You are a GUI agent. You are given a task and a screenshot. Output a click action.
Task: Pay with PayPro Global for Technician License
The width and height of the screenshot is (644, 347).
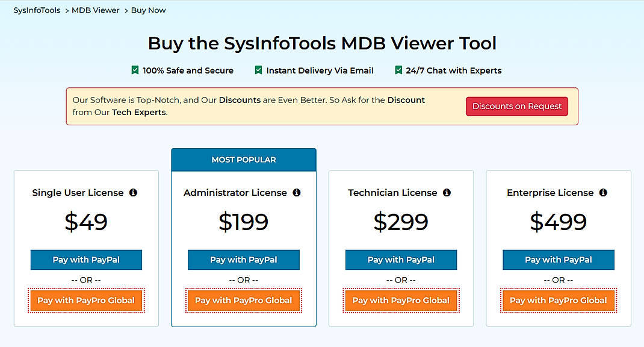point(401,301)
